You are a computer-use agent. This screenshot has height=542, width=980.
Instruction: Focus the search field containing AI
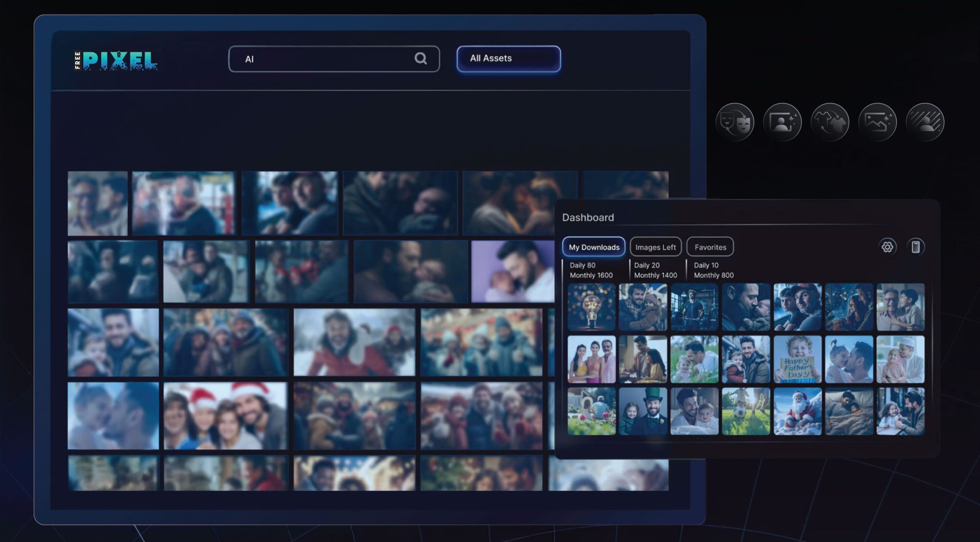[334, 59]
